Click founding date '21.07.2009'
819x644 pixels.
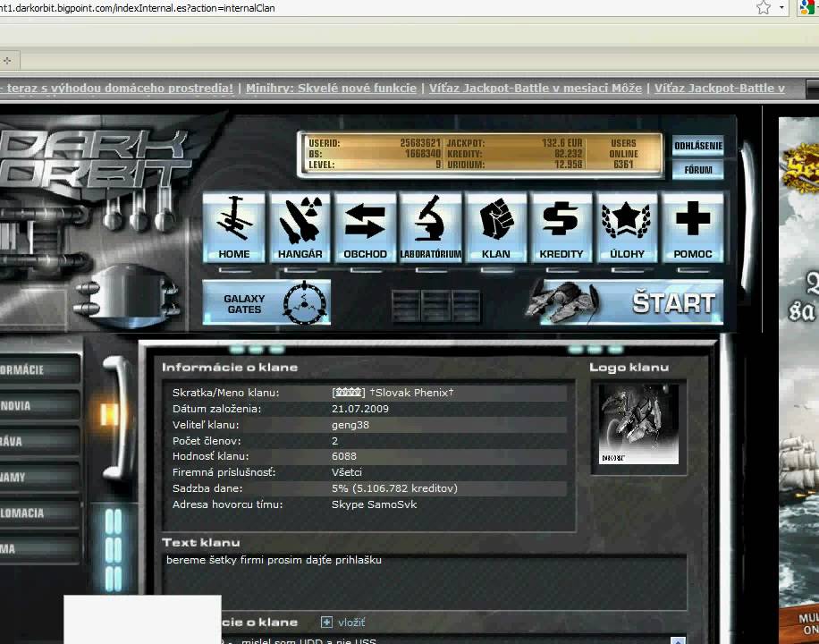click(x=360, y=409)
